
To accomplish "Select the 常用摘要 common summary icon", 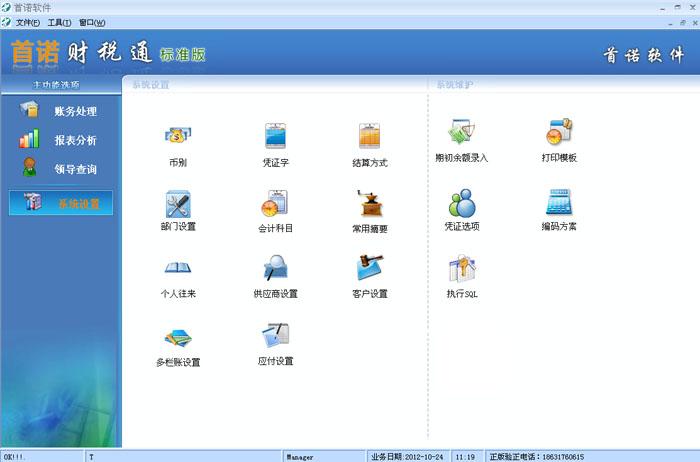I will tap(370, 204).
